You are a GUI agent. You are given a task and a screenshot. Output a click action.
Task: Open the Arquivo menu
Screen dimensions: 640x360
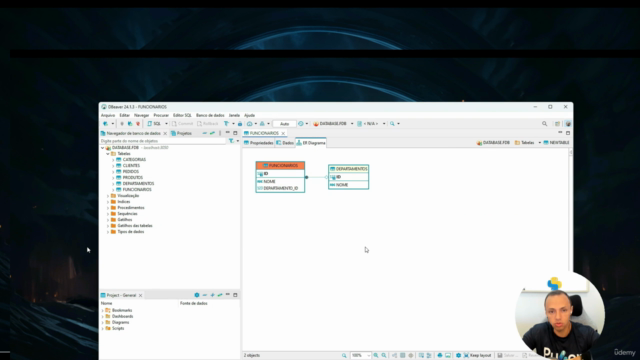[108, 116]
